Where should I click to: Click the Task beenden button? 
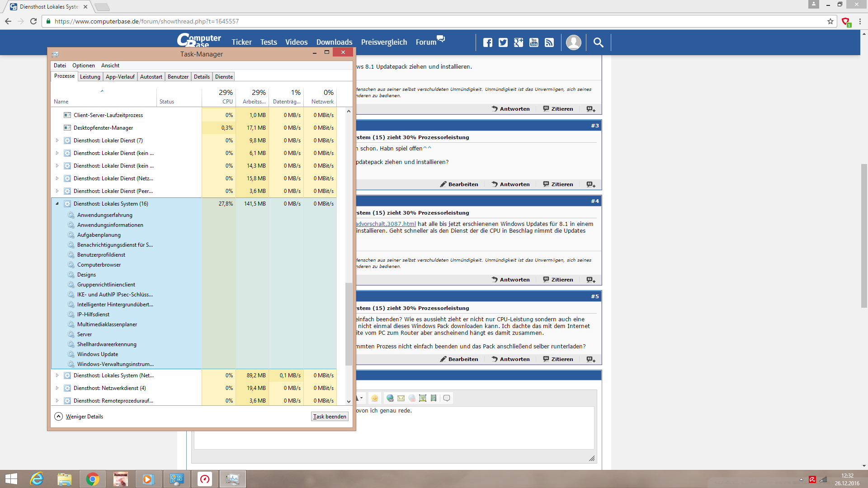(x=330, y=417)
